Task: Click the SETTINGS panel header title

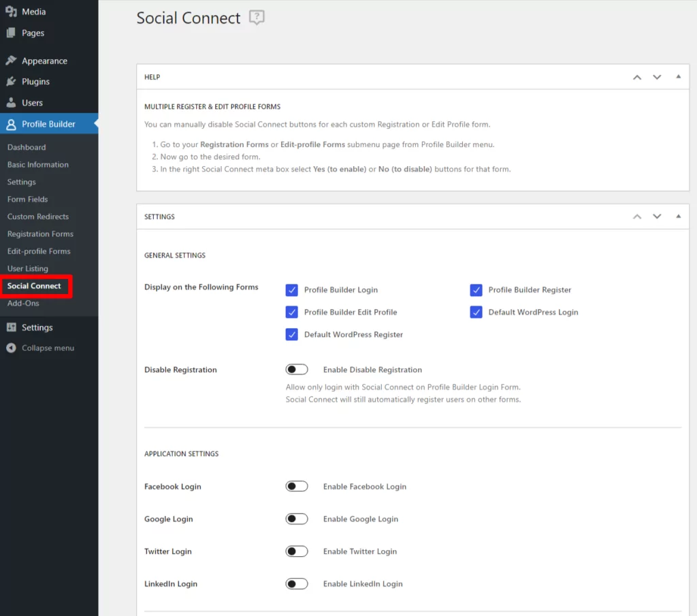Action: pyautogui.click(x=159, y=216)
